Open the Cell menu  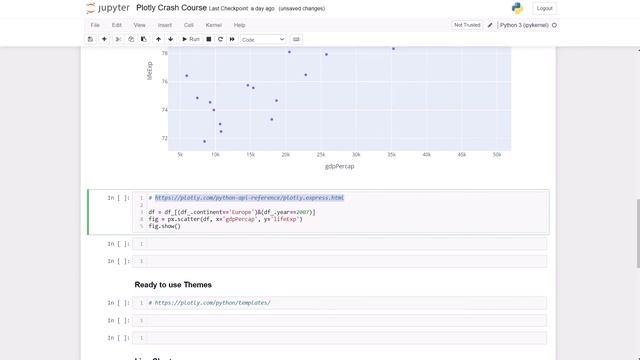189,25
